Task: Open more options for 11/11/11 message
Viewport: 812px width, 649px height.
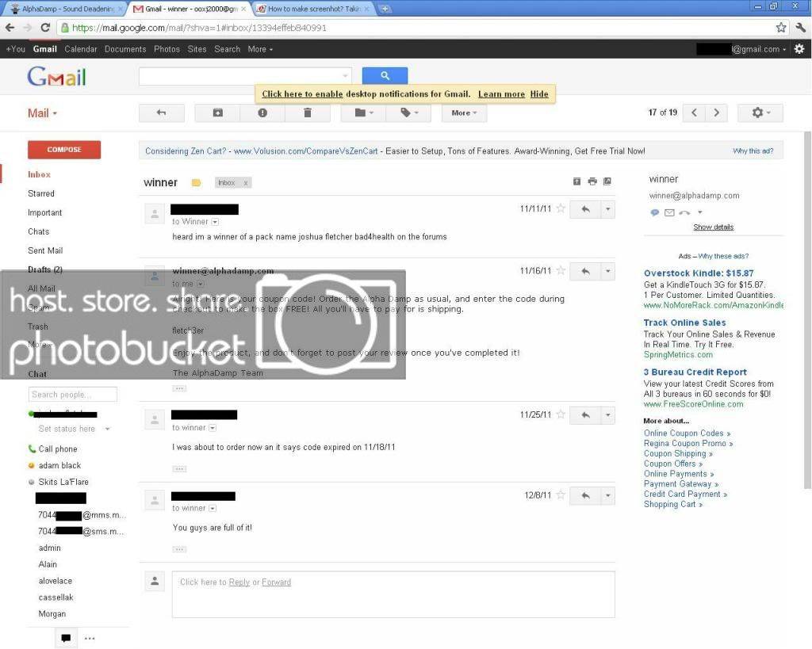Action: (x=608, y=209)
